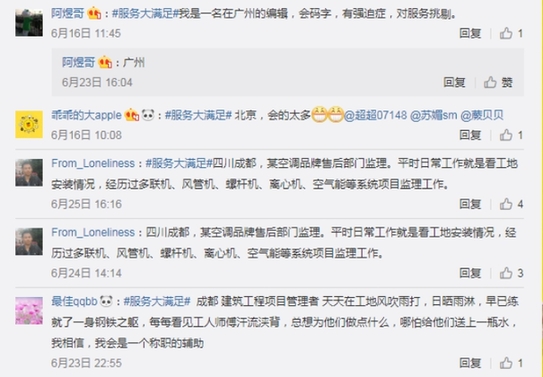
Task: Open 最佳qqbb's pink flower avatar
Action: [x=29, y=311]
